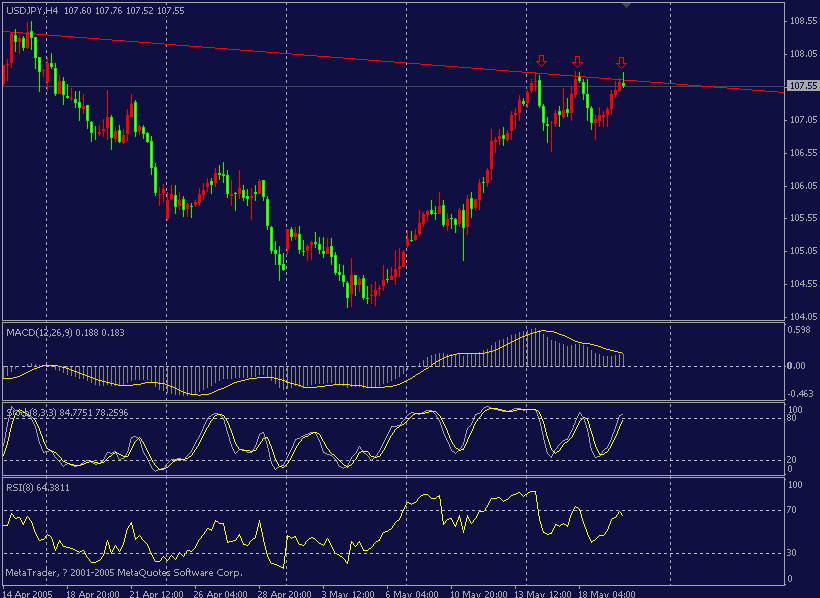Click the 6 May 04:00 time label
This screenshot has width=820, height=598.
coord(412,594)
